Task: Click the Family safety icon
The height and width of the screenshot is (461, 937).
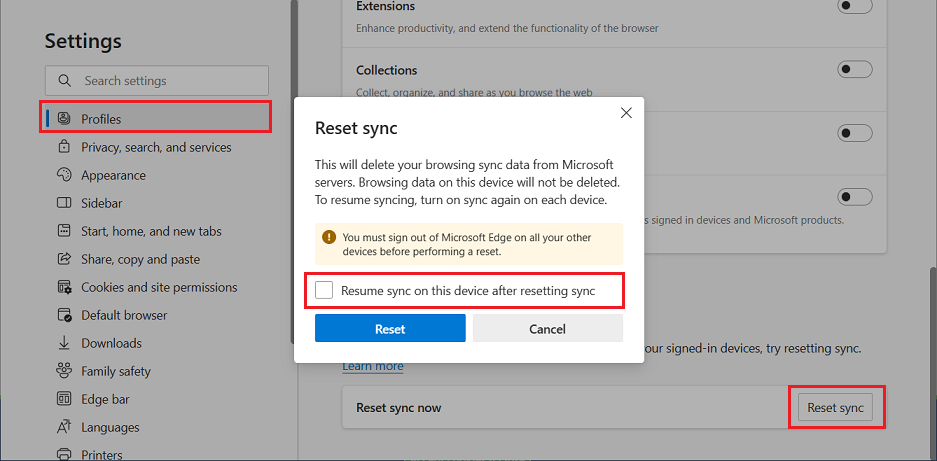Action: pos(64,371)
